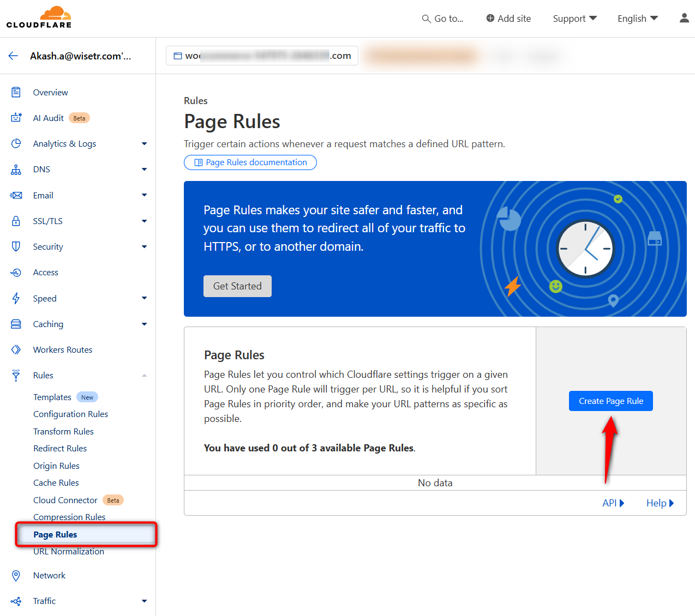Click the Workers Routes diamond icon
Image resolution: width=695 pixels, height=616 pixels.
tap(16, 349)
